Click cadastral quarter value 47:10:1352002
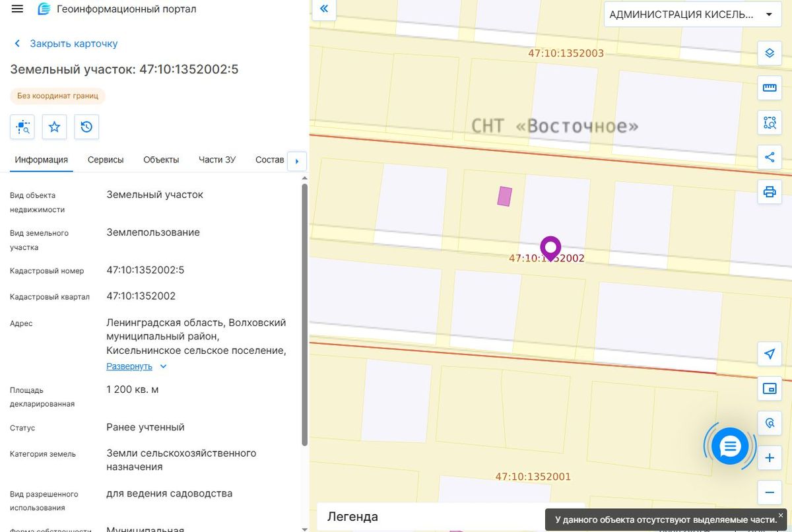The width and height of the screenshot is (792, 532). pos(141,296)
